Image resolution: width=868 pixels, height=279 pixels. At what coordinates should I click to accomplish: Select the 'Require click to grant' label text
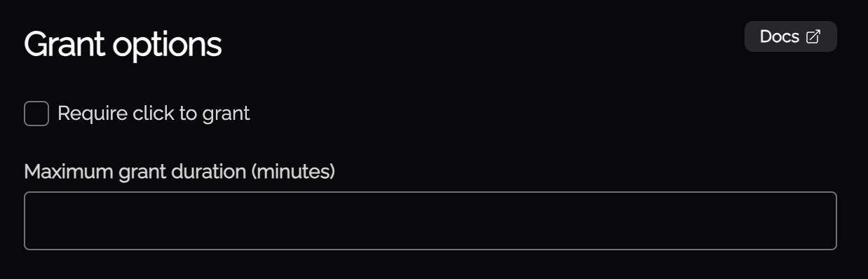(154, 114)
